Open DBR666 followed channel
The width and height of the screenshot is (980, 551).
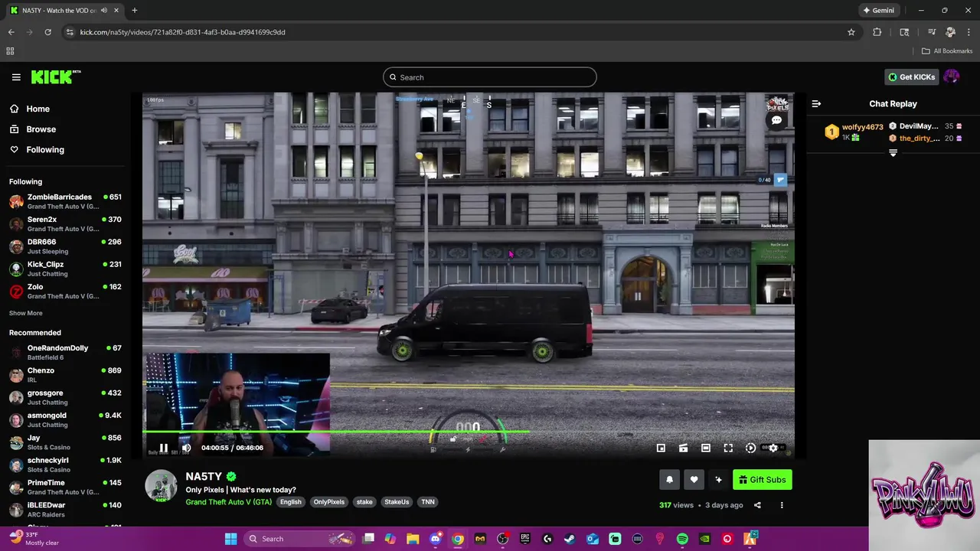[65, 246]
